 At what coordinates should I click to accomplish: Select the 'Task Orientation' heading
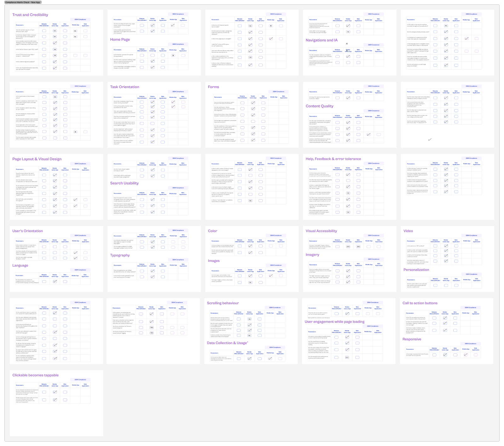click(125, 87)
